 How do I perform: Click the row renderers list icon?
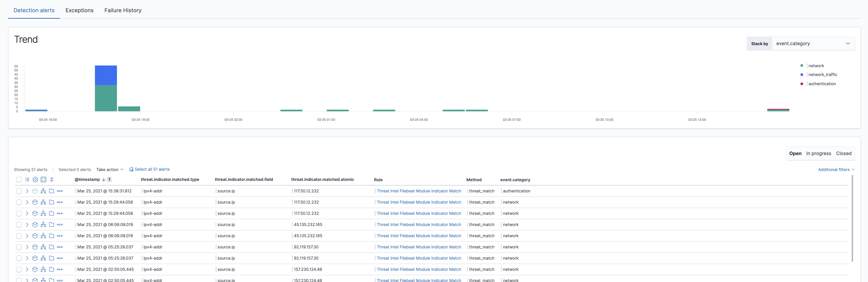click(27, 179)
